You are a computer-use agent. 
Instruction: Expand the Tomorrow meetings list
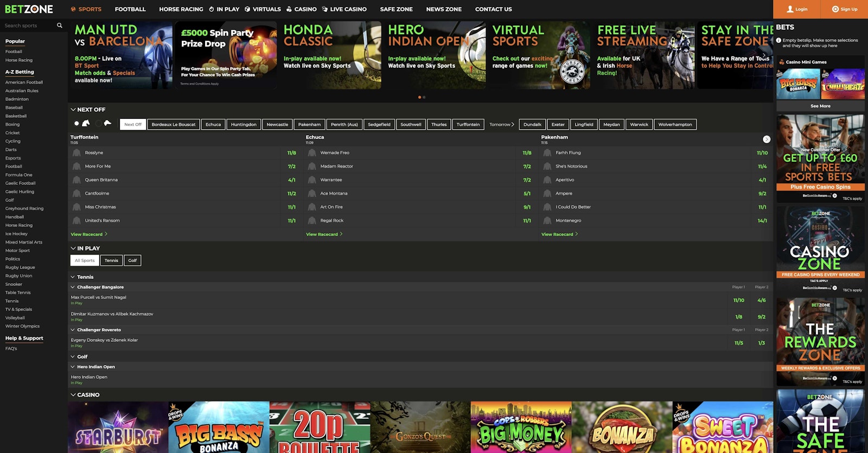coord(501,124)
